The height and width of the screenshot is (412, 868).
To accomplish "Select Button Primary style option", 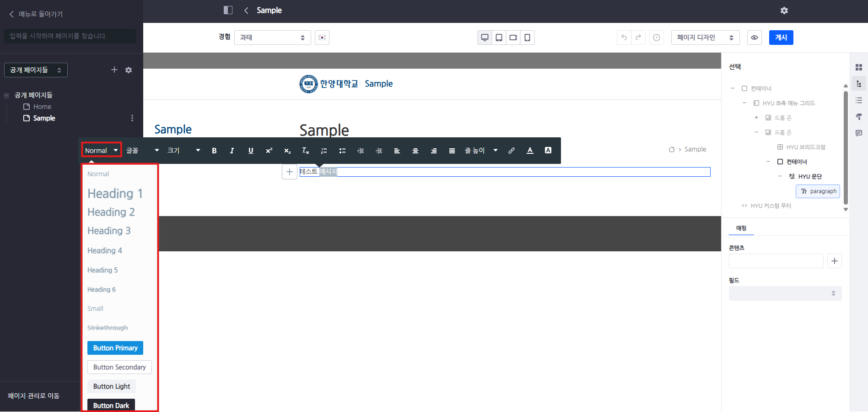I will (115, 348).
